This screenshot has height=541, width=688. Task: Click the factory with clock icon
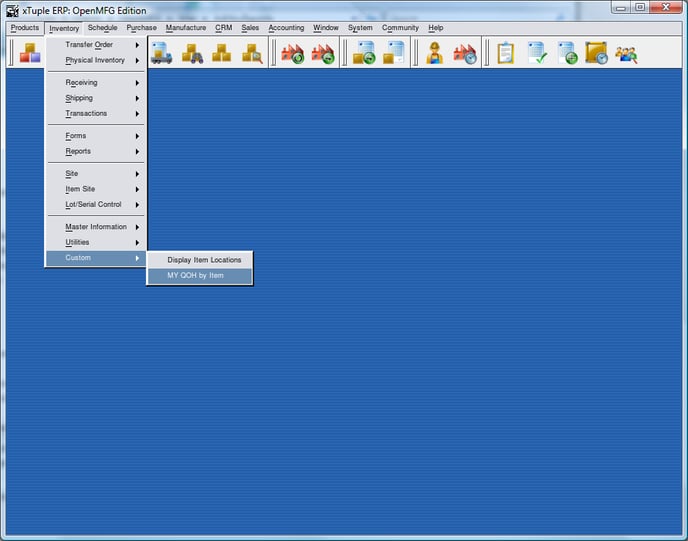(465, 53)
